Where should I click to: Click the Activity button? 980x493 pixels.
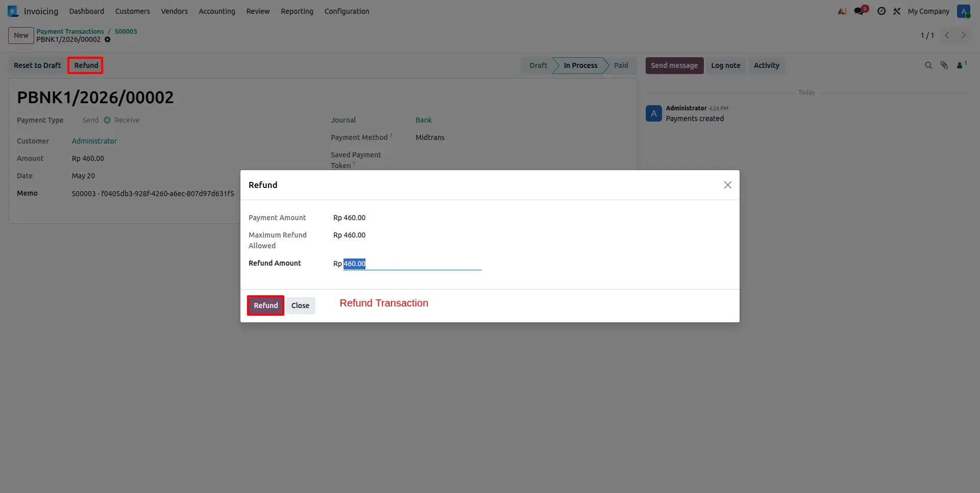point(767,65)
